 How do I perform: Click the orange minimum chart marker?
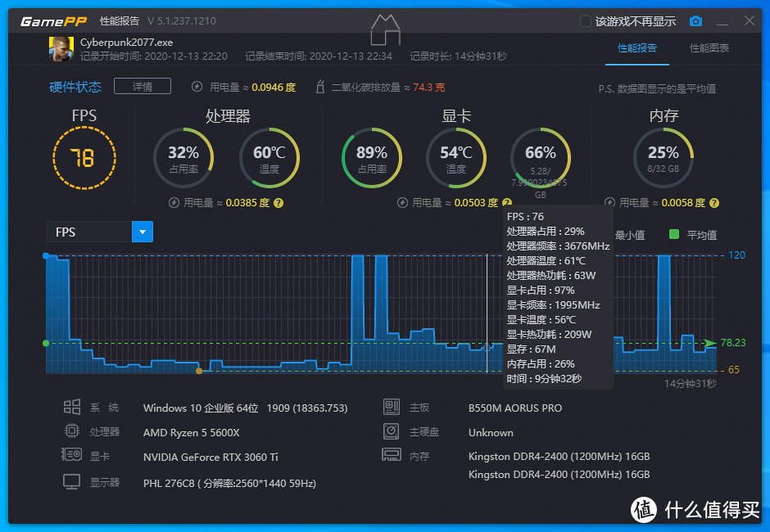pyautogui.click(x=199, y=371)
